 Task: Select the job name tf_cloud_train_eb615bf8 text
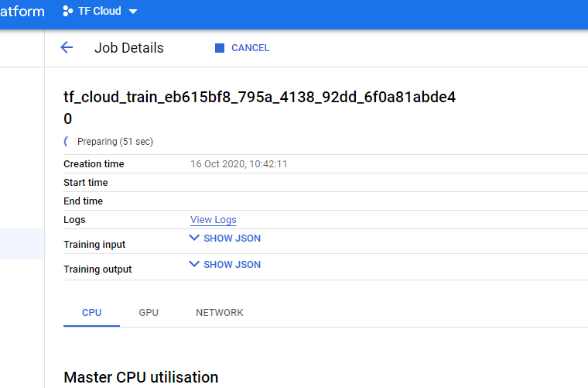point(259,108)
